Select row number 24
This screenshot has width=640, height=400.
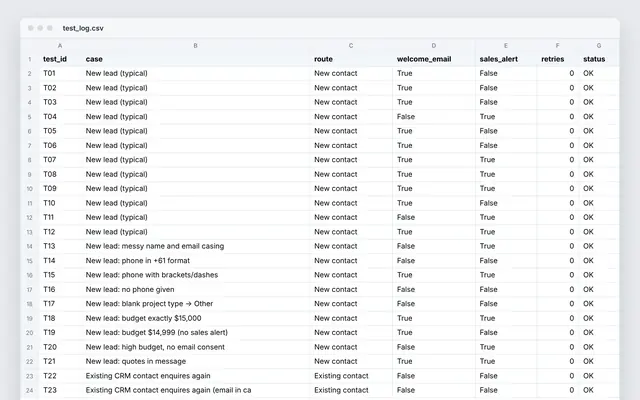(29, 391)
